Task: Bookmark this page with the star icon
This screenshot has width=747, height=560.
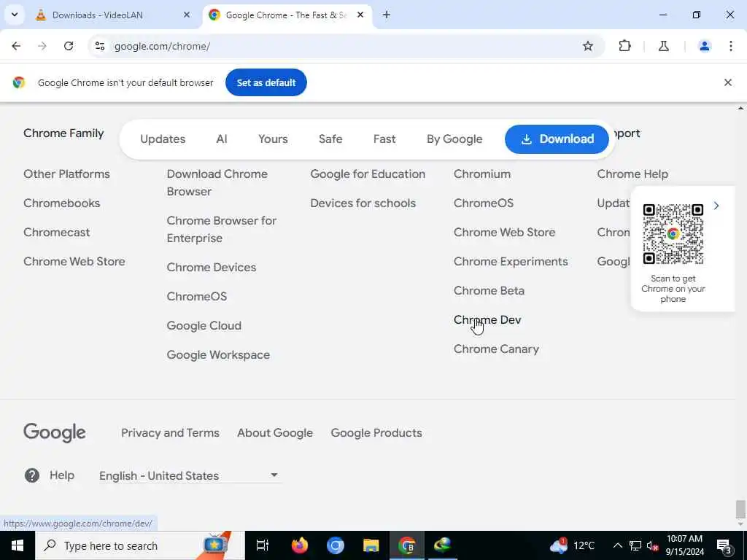Action: pyautogui.click(x=588, y=46)
